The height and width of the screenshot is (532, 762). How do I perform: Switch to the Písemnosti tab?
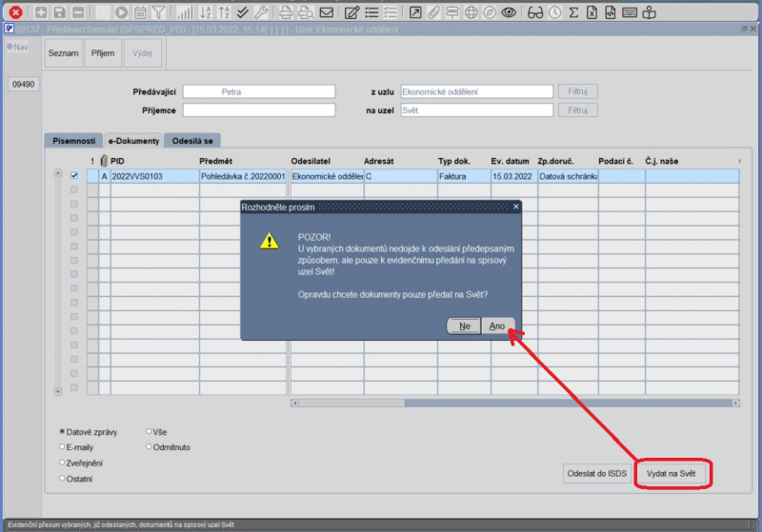pos(74,141)
